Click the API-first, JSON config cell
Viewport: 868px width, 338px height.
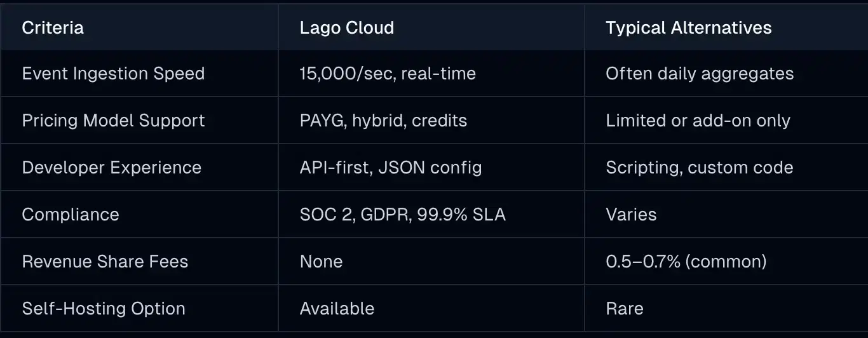click(391, 168)
